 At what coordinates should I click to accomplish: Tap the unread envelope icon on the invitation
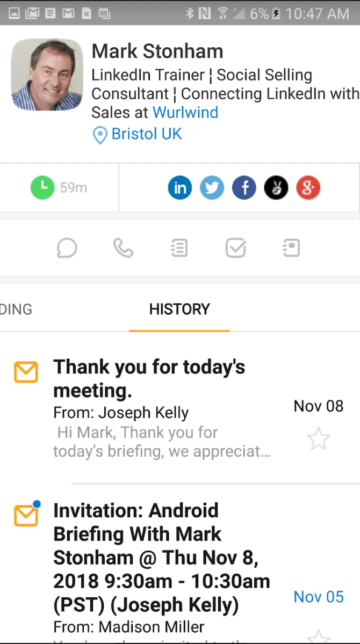tap(26, 515)
